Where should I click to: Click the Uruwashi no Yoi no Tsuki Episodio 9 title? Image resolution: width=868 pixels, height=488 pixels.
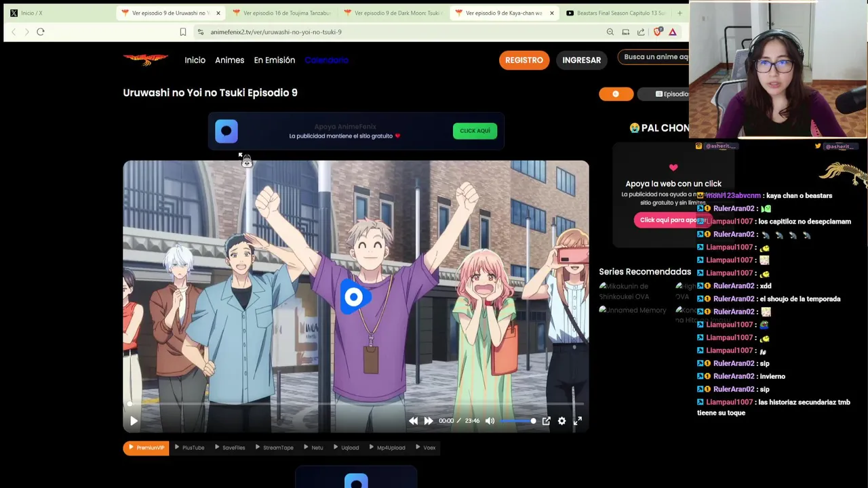point(210,93)
